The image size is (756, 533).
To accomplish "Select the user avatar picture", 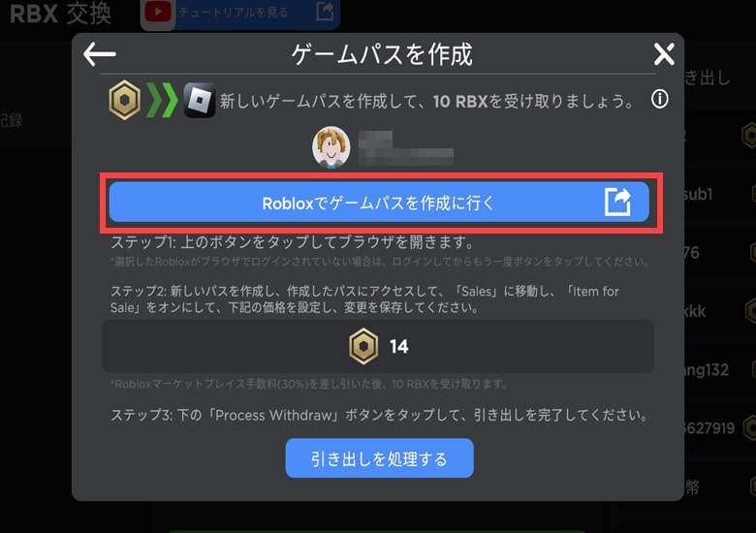I will [x=331, y=147].
